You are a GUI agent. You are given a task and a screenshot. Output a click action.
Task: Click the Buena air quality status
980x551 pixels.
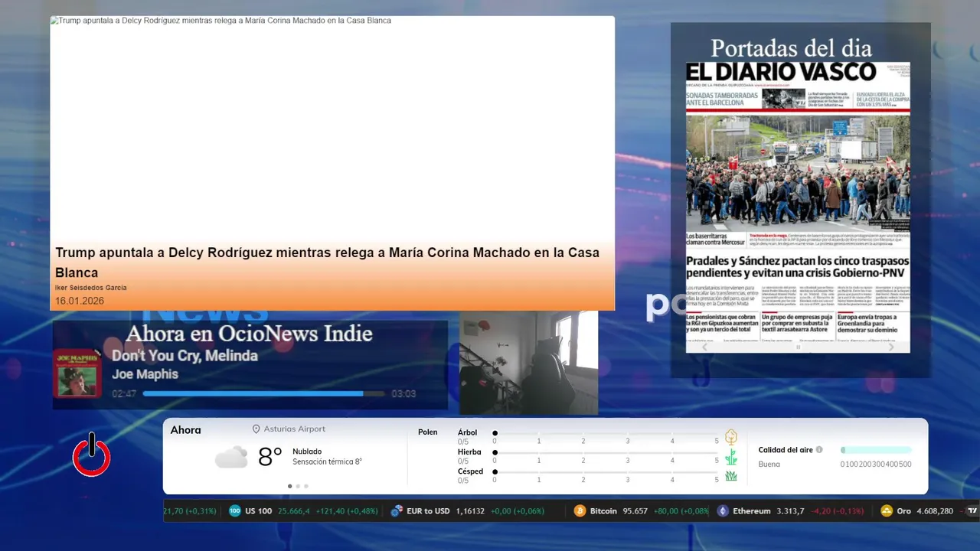[x=769, y=465]
